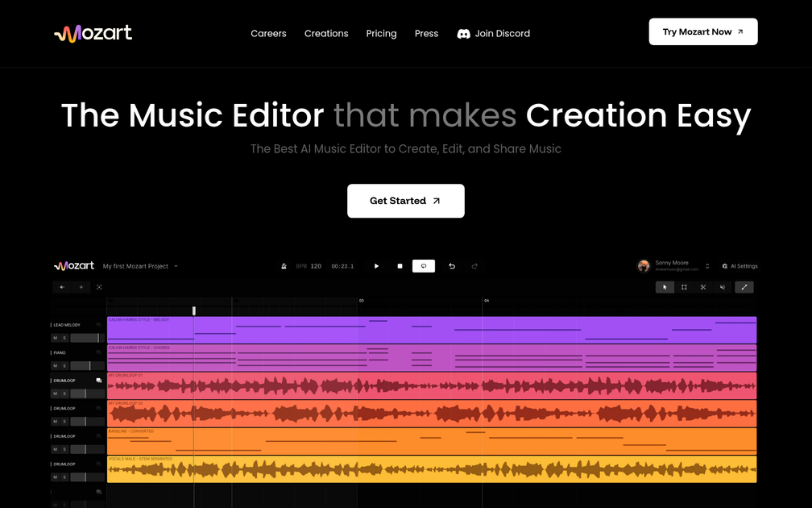812x508 pixels.
Task: Click the mute tool icon in the toolbar
Action: coord(723,287)
